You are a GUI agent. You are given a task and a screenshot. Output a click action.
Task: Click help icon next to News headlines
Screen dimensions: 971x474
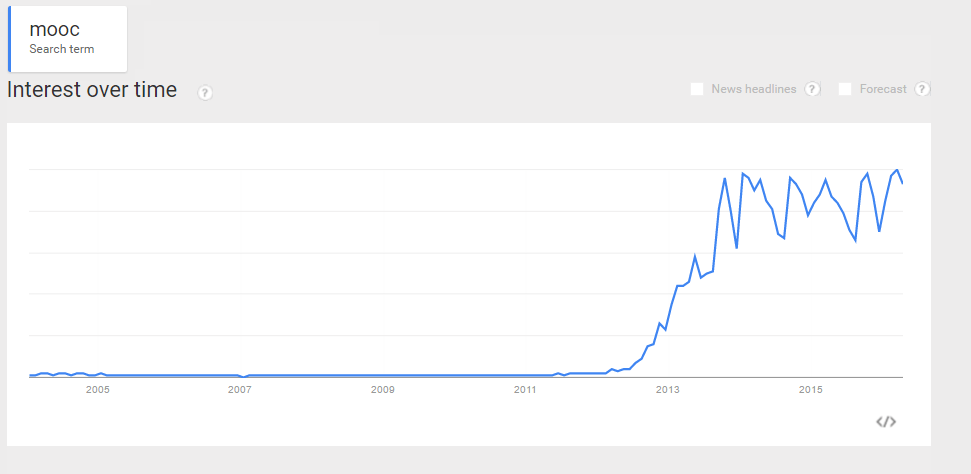click(x=813, y=89)
